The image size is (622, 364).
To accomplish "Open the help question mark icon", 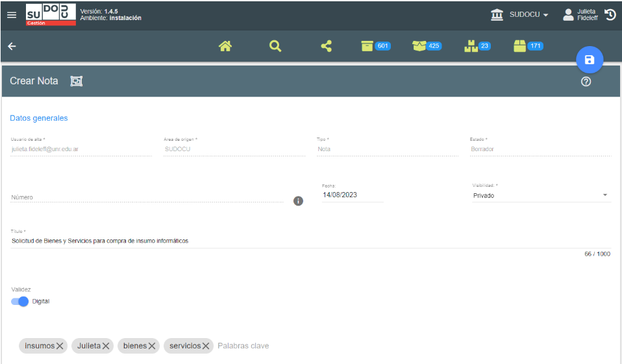I will 586,82.
